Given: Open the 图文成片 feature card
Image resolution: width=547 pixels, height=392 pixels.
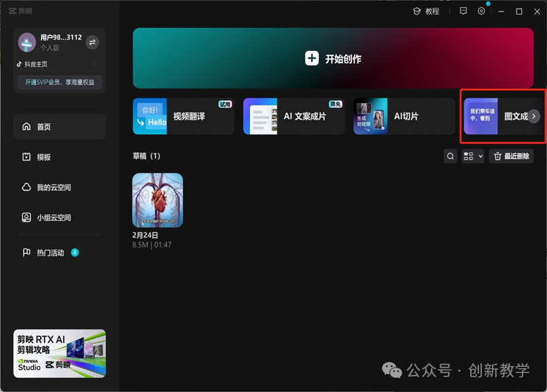Looking at the screenshot, I should click(504, 116).
